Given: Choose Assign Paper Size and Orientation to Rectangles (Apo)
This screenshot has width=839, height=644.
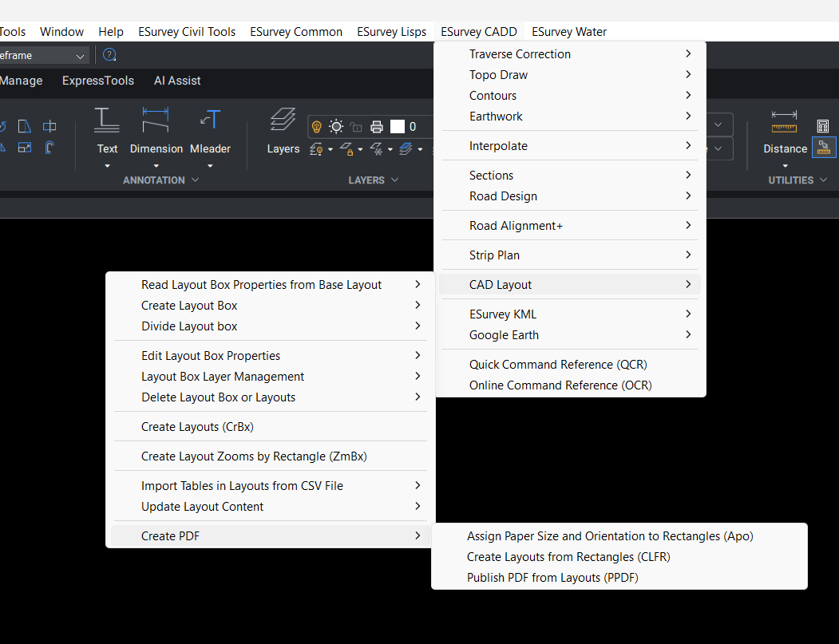Looking at the screenshot, I should click(619, 536).
